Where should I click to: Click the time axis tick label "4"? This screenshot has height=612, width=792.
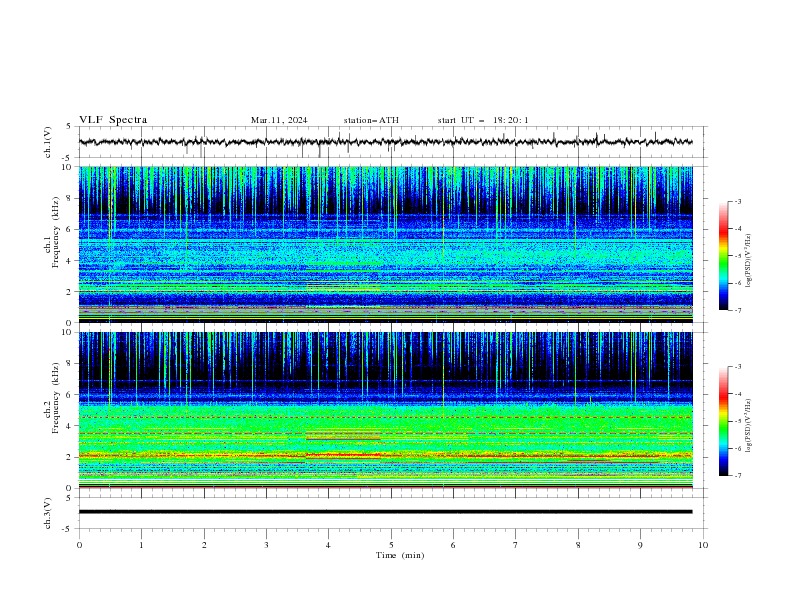[x=329, y=545]
